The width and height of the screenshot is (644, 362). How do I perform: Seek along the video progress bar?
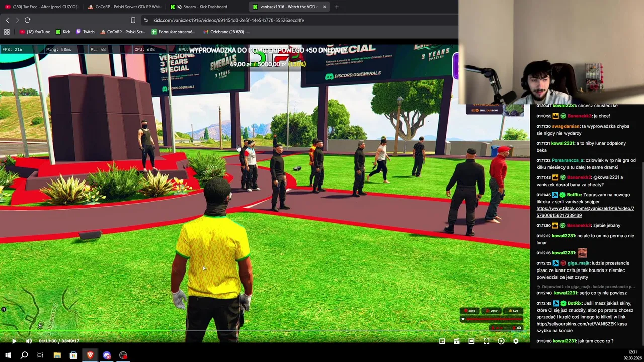[265, 331]
